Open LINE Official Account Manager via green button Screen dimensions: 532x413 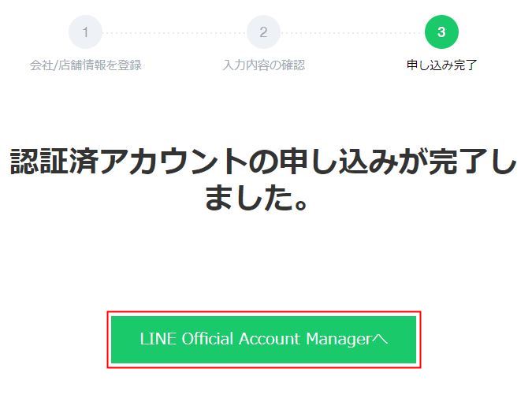263,340
